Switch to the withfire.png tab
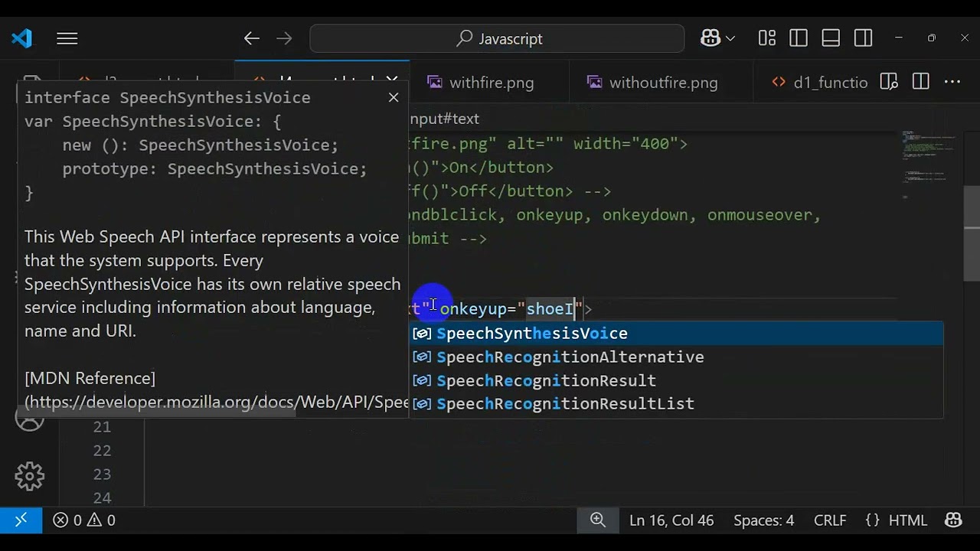 (x=490, y=82)
